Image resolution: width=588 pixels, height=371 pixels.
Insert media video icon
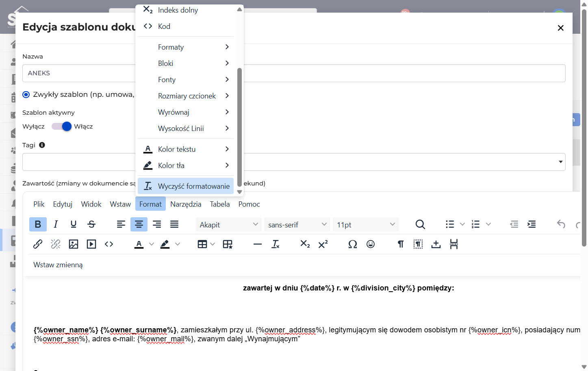tap(91, 244)
